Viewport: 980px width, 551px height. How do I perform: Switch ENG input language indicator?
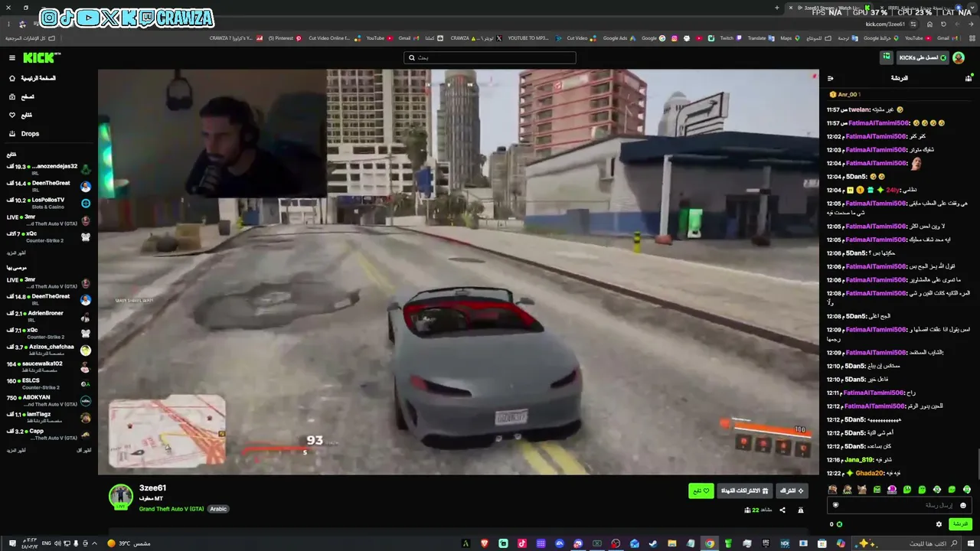47,543
